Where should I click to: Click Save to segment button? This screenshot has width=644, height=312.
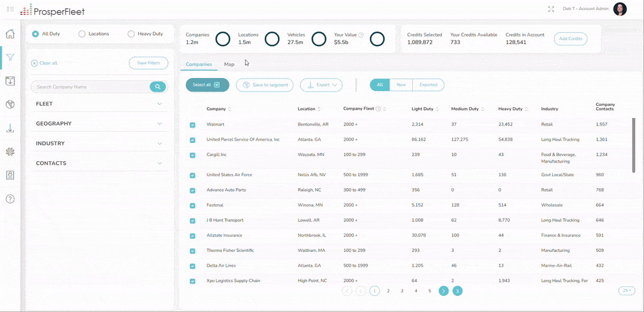[265, 85]
